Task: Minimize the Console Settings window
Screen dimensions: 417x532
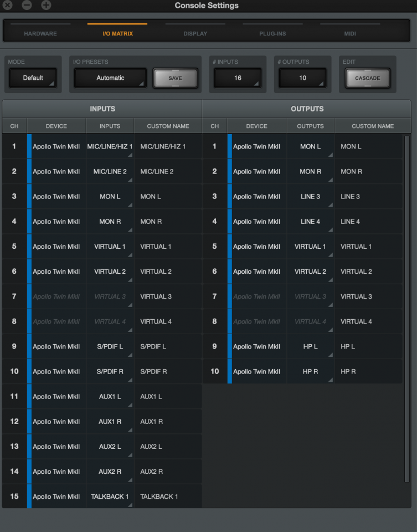Action: pos(27,5)
